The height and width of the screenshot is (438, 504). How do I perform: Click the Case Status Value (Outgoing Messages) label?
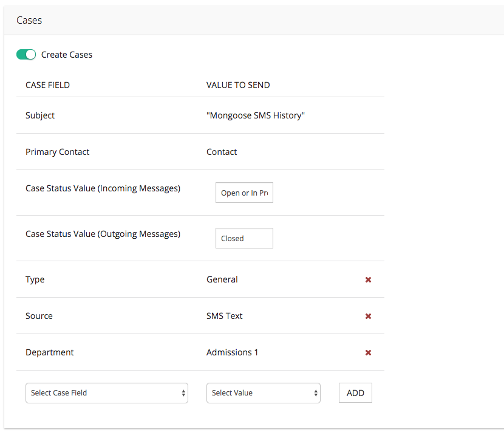(x=103, y=234)
